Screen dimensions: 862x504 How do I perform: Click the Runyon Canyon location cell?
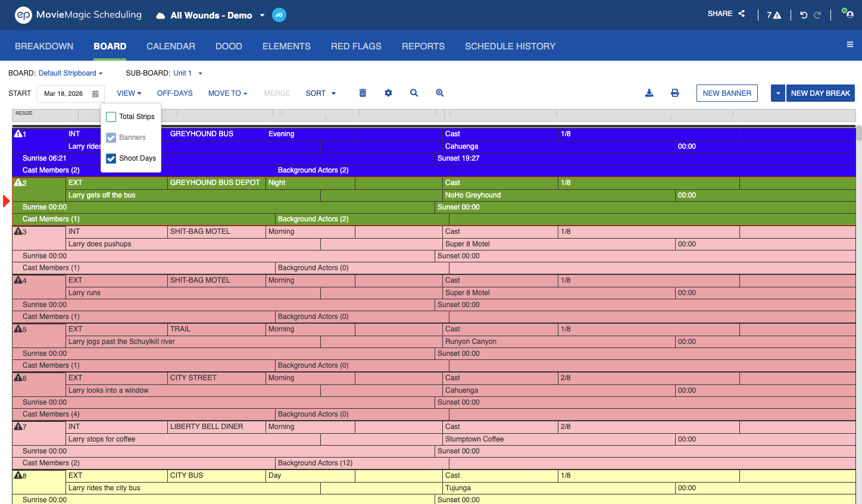coord(559,342)
